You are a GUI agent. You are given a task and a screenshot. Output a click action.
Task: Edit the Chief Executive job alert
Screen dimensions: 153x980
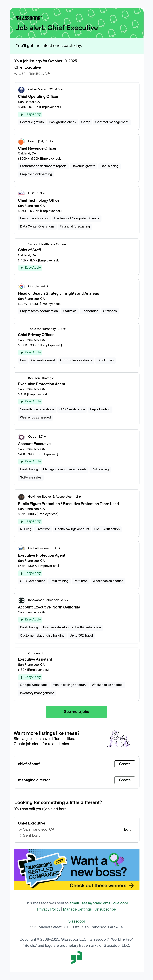pyautogui.click(x=127, y=829)
